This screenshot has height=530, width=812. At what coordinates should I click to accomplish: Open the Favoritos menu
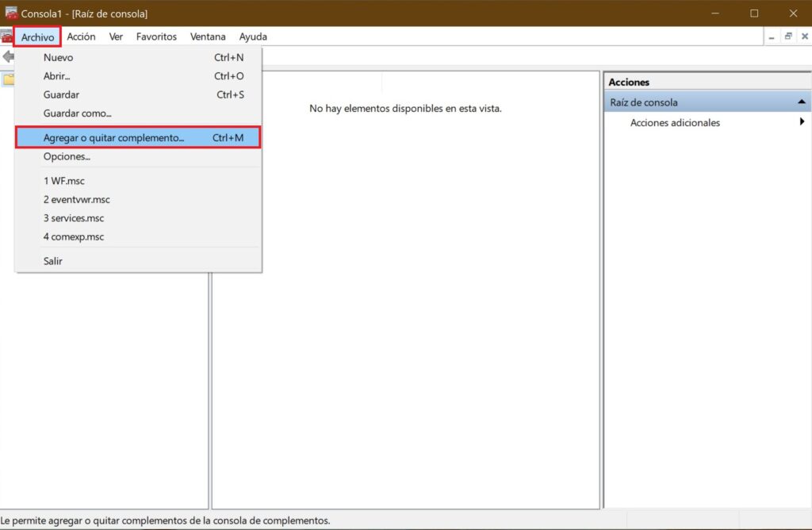pos(156,36)
